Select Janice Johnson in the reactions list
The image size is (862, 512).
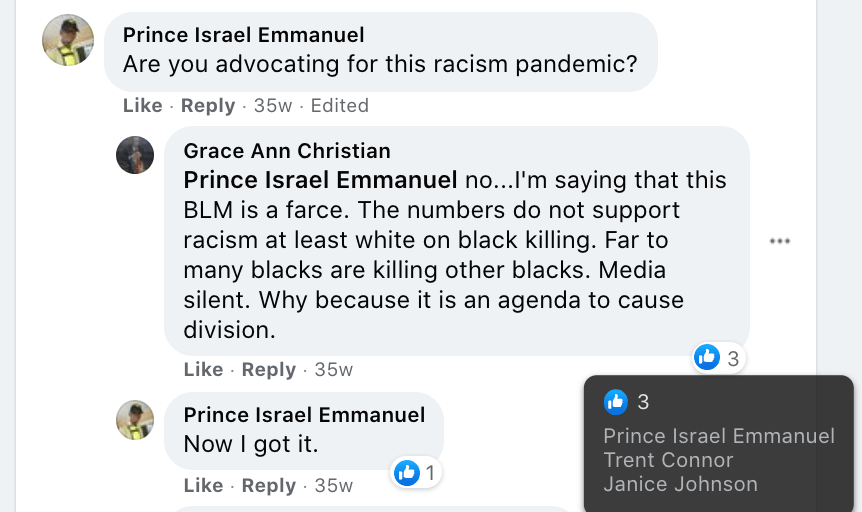pyautogui.click(x=680, y=485)
